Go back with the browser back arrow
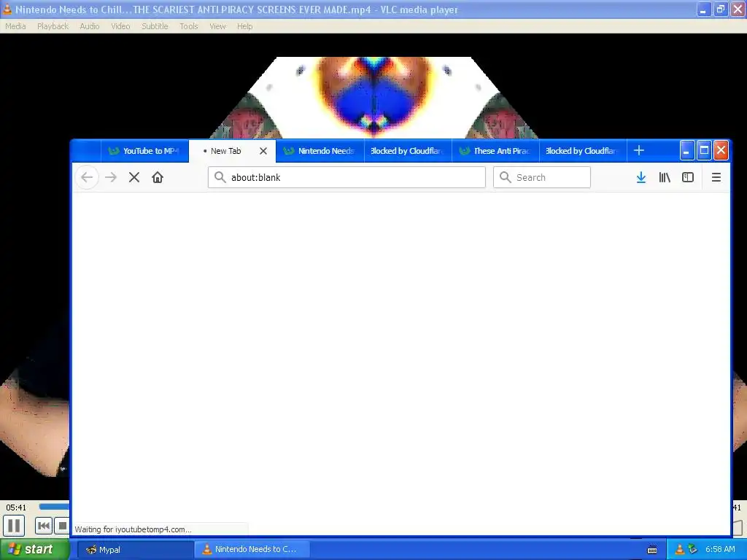Viewport: 747px width, 560px height. click(87, 178)
